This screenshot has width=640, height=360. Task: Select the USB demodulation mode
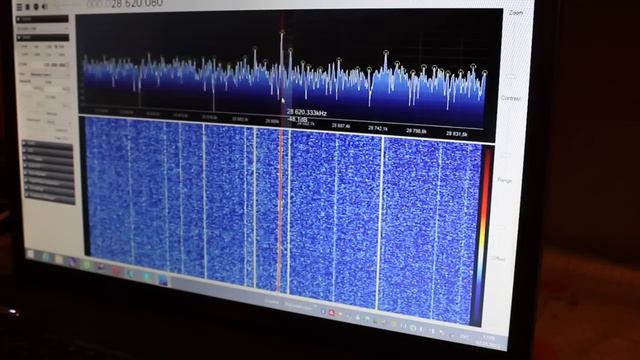click(61, 47)
